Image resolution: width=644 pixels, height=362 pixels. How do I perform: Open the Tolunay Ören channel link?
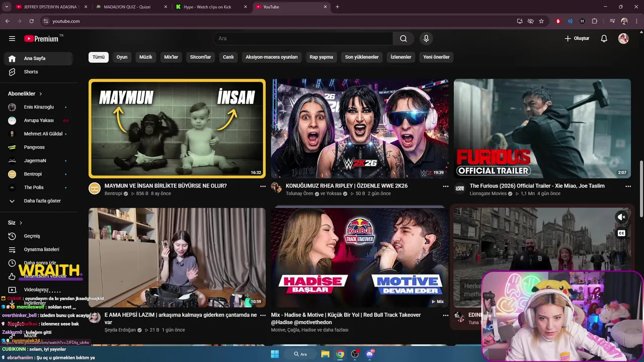(x=300, y=194)
